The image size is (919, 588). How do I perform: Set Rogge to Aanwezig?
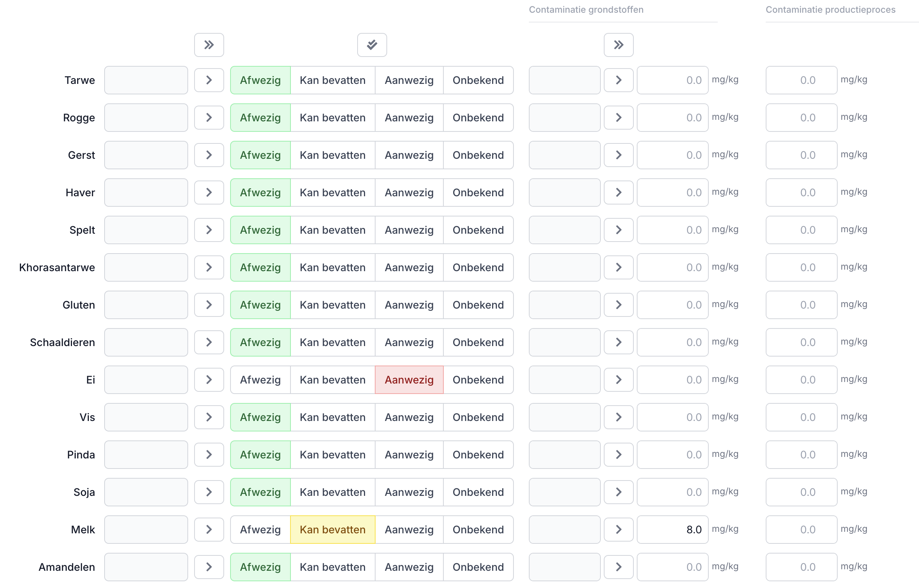tap(409, 118)
